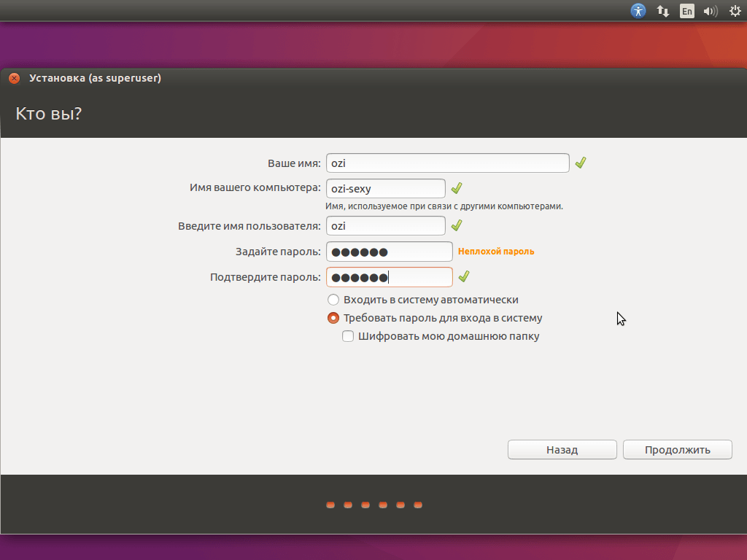747x560 pixels.
Task: Open the En keyboard layout indicator
Action: tap(686, 11)
